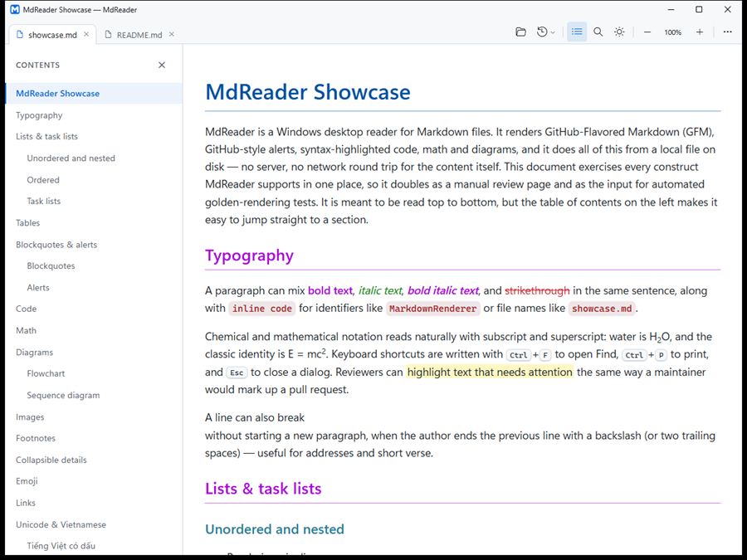
Task: Go to Alerts in contents
Action: [93, 288]
